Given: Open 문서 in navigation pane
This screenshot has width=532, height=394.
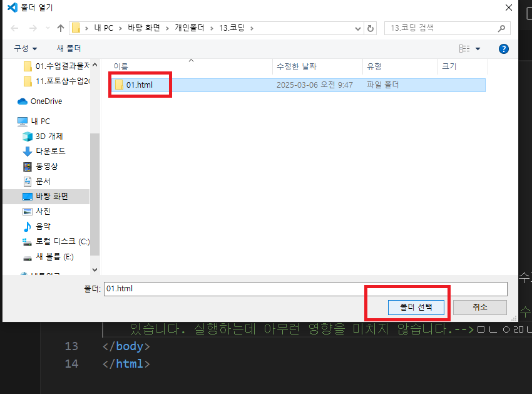Looking at the screenshot, I should coord(37,182).
